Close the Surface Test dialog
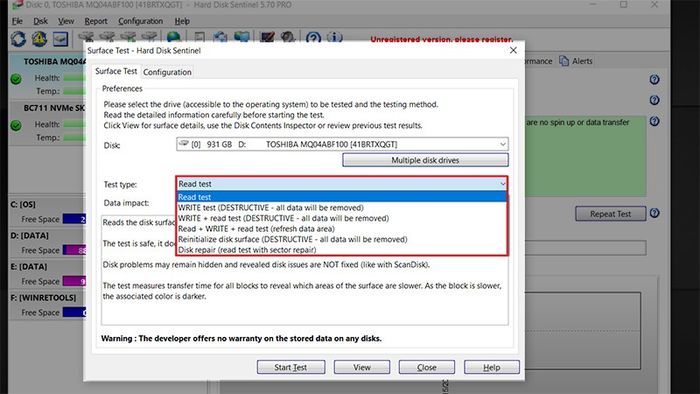Image resolution: width=700 pixels, height=394 pixels. click(x=513, y=50)
